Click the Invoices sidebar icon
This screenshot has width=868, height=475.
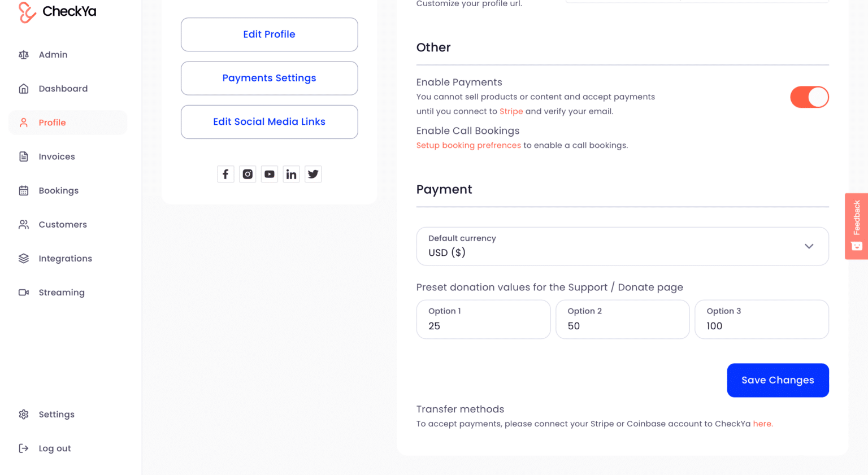[x=24, y=156]
